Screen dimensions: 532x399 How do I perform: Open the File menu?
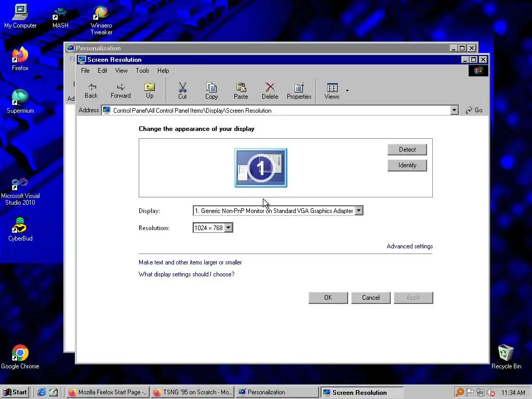pyautogui.click(x=85, y=71)
